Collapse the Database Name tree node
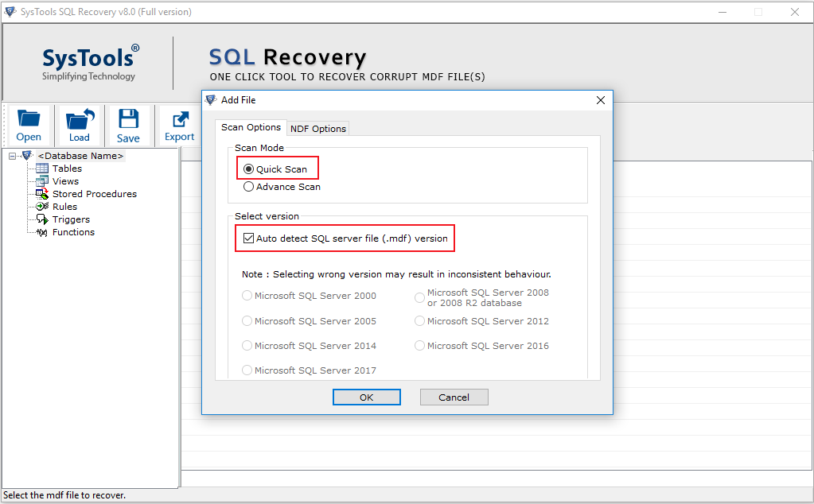The width and height of the screenshot is (814, 504). [13, 156]
